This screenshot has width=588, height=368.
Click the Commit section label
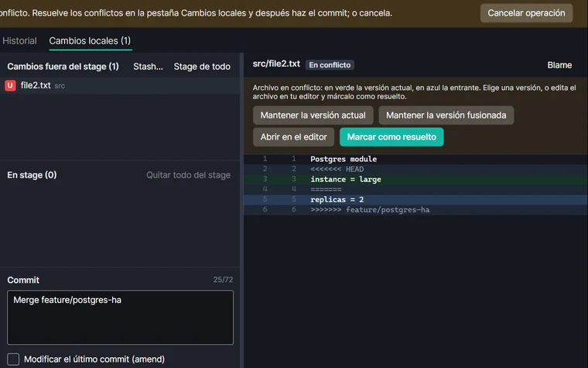click(23, 280)
